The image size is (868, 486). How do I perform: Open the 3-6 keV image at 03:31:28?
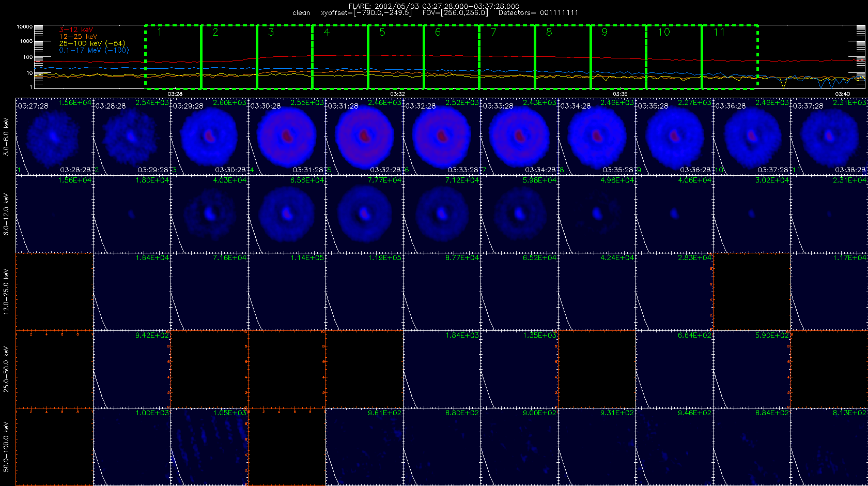tap(365, 136)
